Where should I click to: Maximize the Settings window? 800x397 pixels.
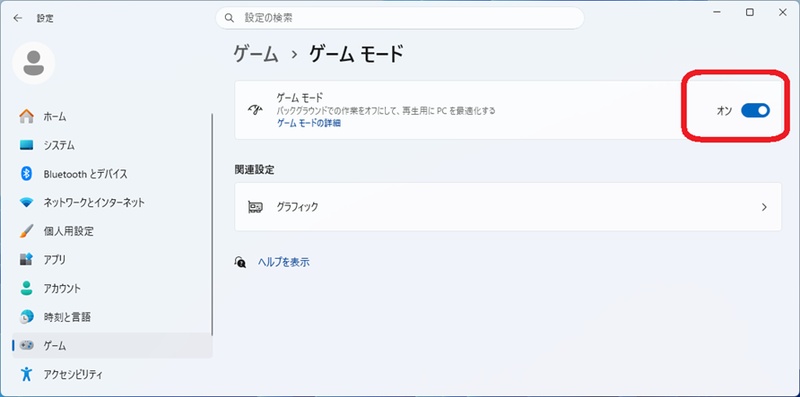pos(749,13)
